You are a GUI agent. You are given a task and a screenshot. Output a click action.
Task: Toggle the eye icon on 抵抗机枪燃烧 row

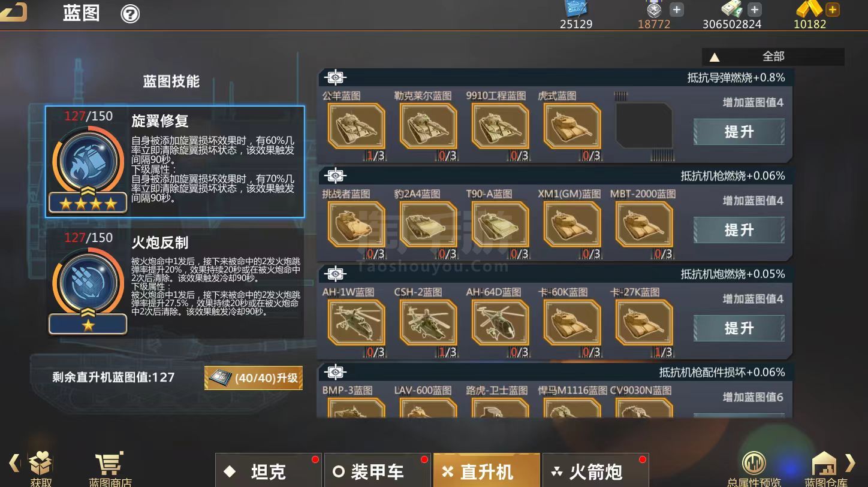pyautogui.click(x=336, y=176)
